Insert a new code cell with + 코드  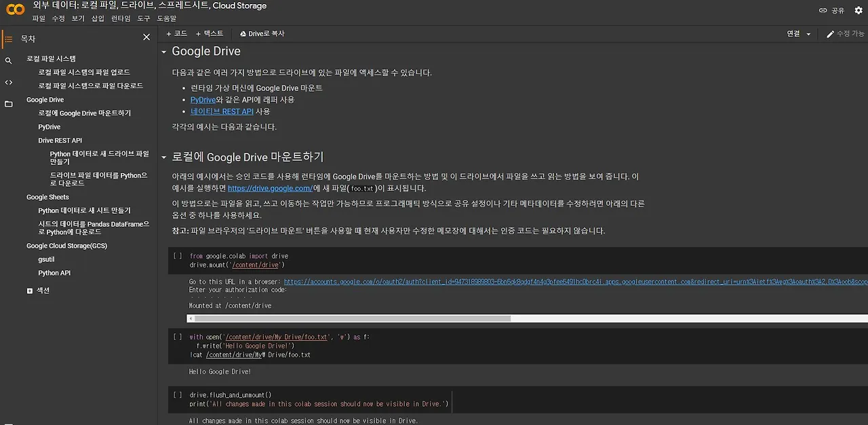point(178,32)
